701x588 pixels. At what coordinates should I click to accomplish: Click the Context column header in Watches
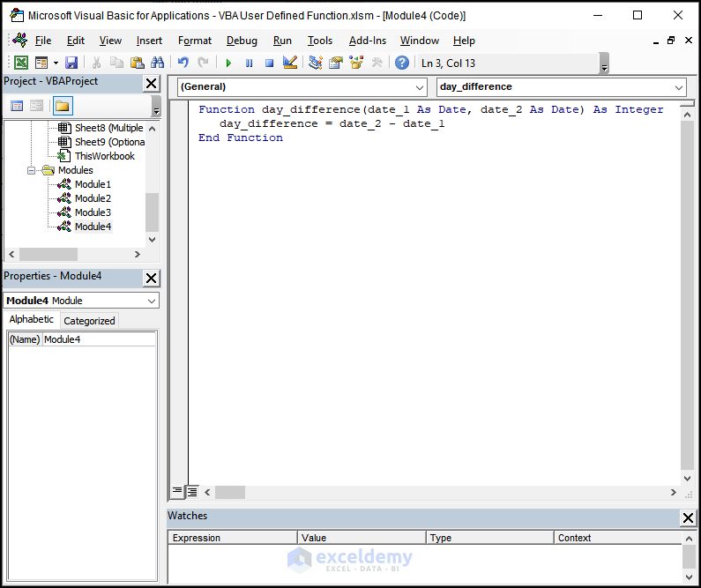tap(618, 538)
